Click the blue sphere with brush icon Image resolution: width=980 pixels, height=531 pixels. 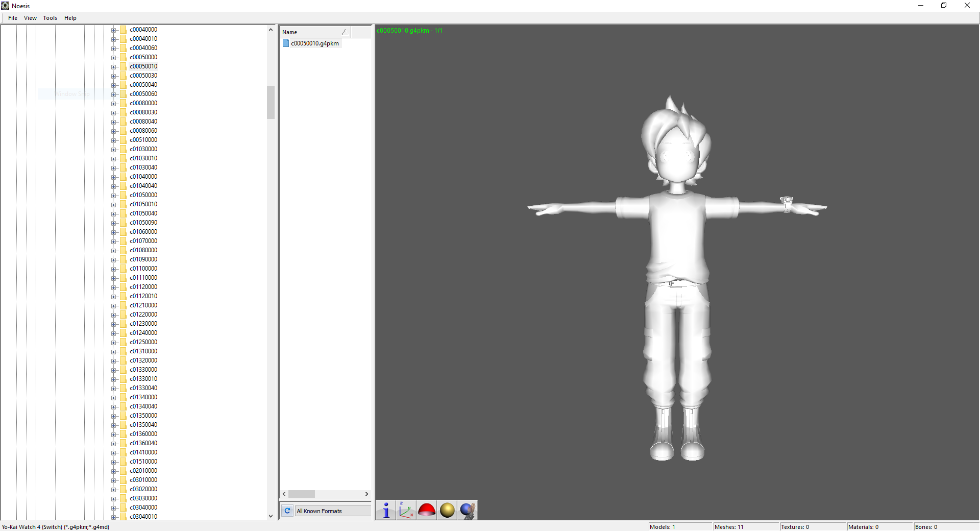(468, 510)
